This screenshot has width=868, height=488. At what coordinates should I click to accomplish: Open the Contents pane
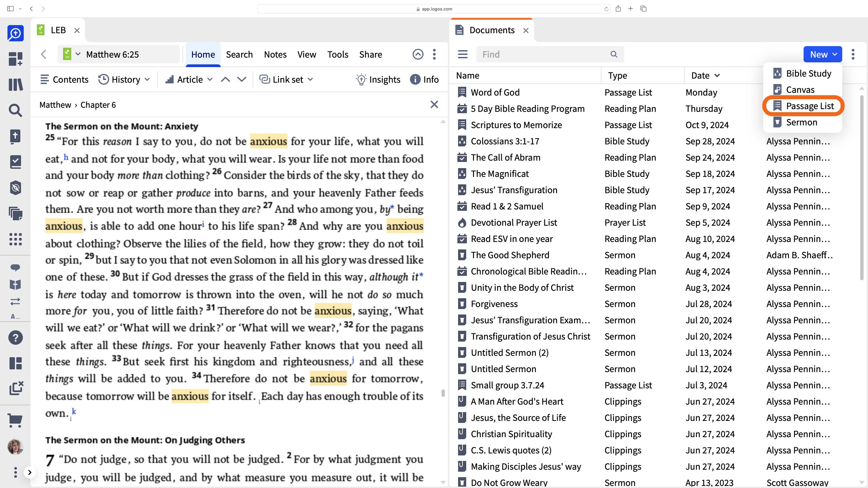64,79
